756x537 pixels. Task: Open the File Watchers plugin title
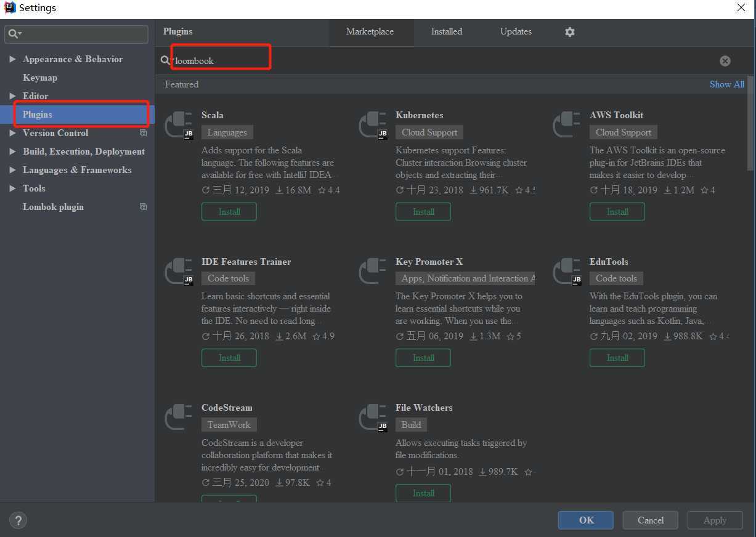point(424,408)
